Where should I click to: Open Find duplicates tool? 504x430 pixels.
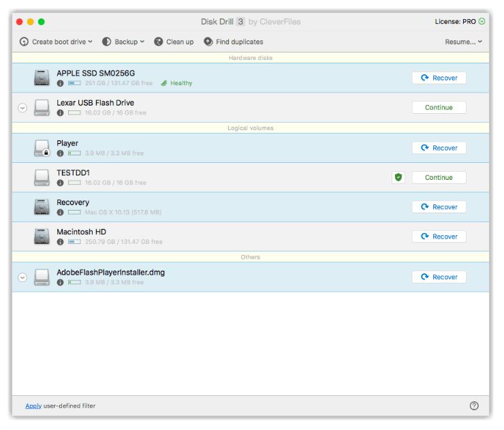coord(234,42)
